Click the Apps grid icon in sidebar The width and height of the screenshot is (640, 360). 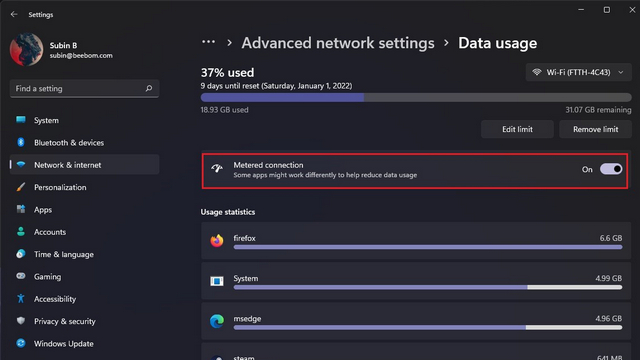pos(21,209)
